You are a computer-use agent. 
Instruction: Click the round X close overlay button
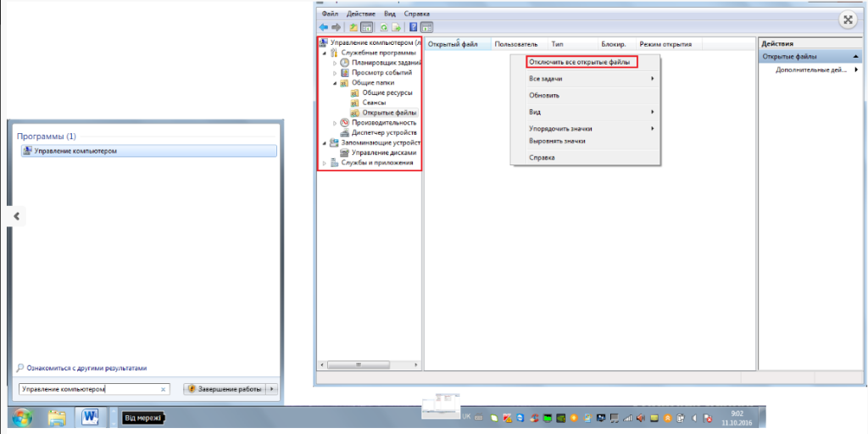[x=847, y=20]
